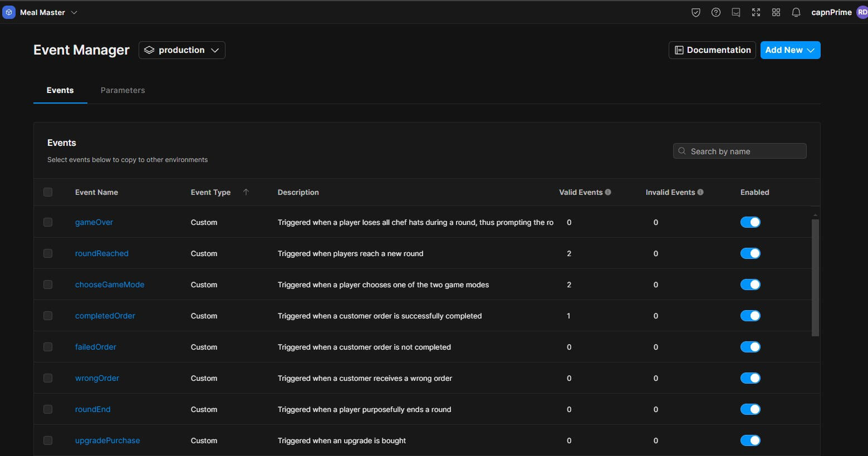Click the fullscreen expand arrows icon
The width and height of the screenshot is (868, 456).
pos(756,12)
